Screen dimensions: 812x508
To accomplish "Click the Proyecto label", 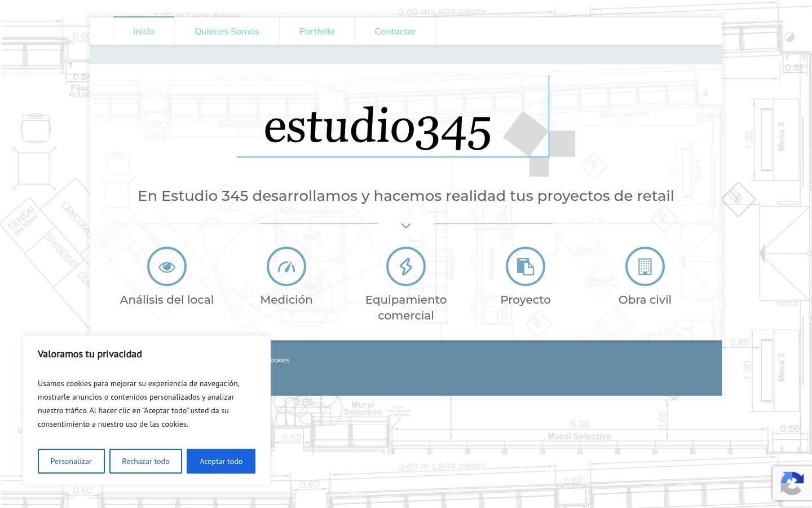I will point(526,300).
